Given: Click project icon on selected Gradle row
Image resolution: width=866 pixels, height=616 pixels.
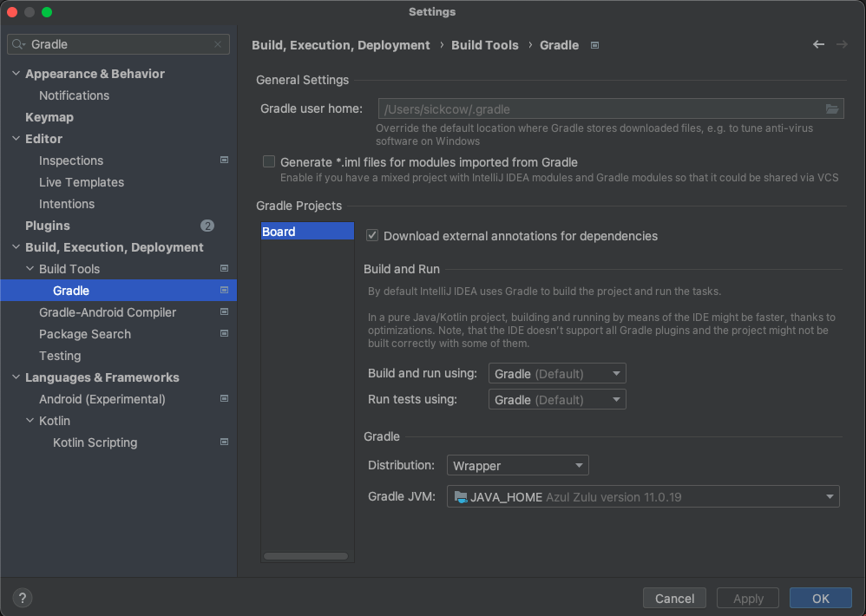Looking at the screenshot, I should click(224, 290).
